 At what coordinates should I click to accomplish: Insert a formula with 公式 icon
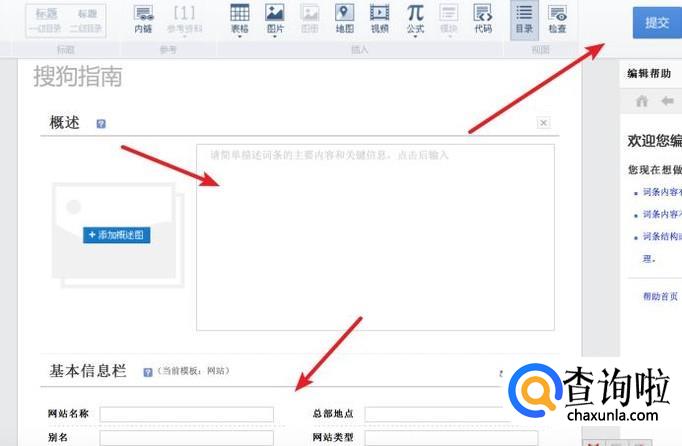pos(415,19)
